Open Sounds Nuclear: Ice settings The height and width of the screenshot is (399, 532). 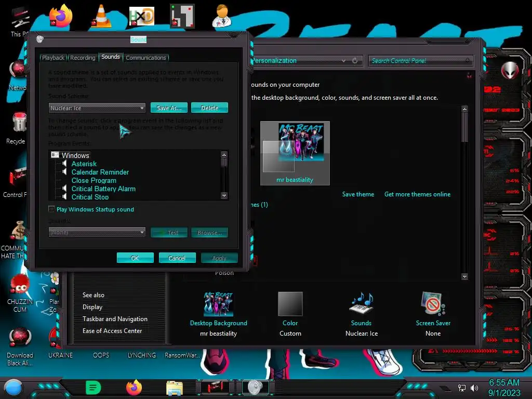click(362, 314)
